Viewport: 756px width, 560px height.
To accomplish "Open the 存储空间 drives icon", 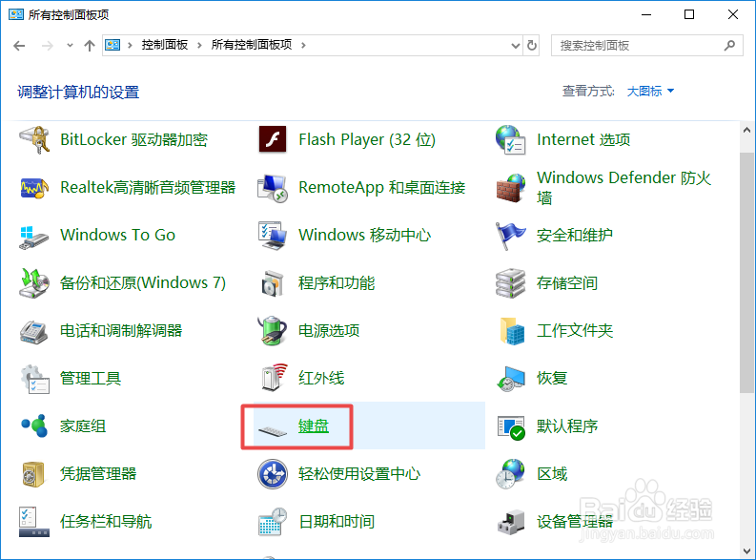I will click(x=511, y=283).
